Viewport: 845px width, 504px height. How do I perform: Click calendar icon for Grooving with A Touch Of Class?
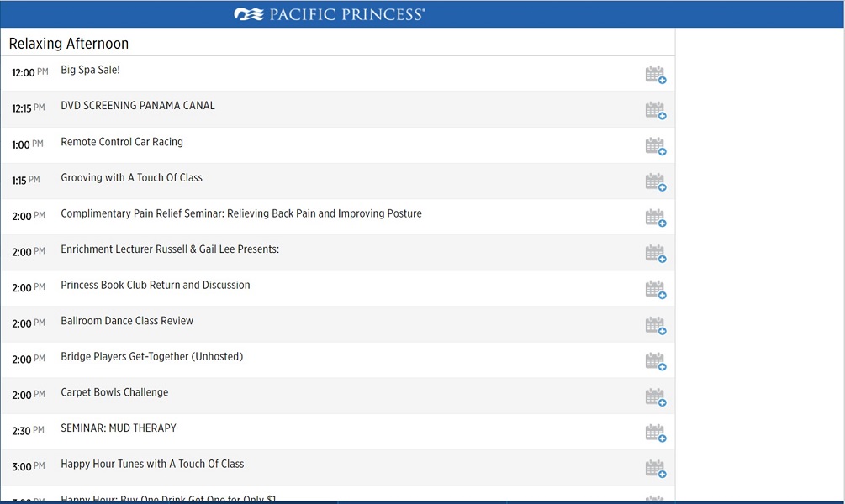(x=655, y=182)
